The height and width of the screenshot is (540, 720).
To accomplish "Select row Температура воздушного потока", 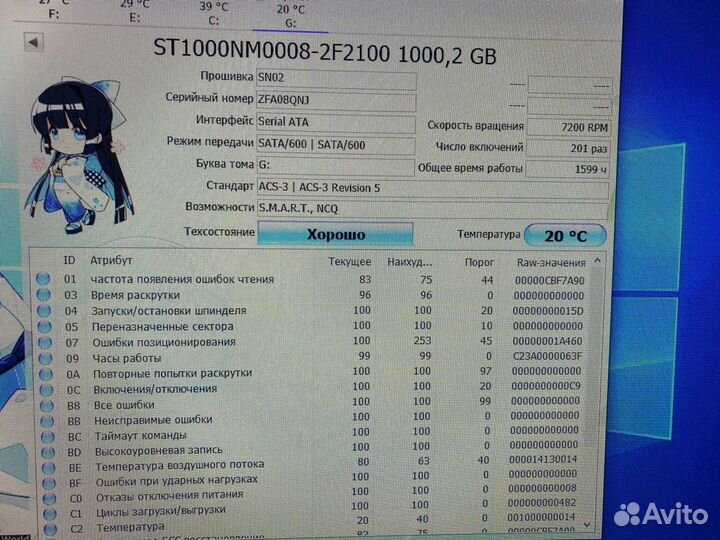I will [312, 463].
